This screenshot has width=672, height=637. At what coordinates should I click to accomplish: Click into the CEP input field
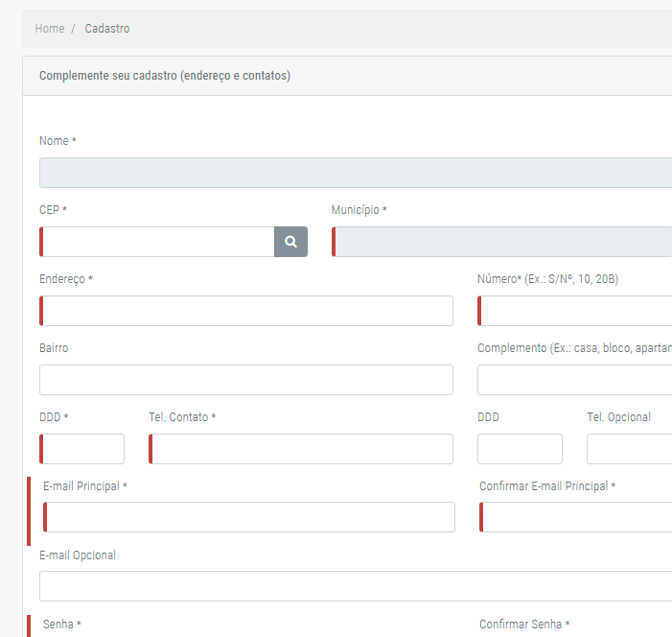tap(157, 242)
